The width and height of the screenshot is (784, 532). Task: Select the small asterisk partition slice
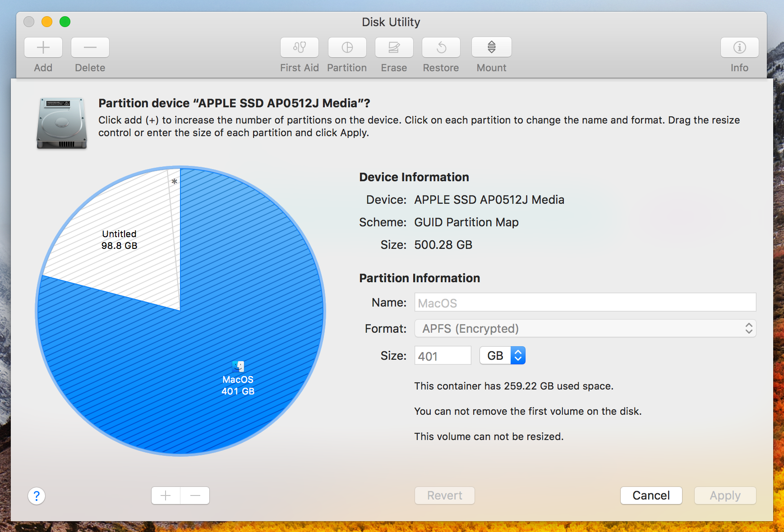click(175, 182)
